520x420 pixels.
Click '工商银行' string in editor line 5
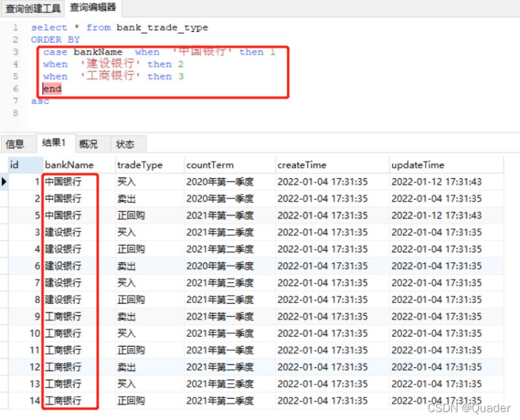coord(110,76)
